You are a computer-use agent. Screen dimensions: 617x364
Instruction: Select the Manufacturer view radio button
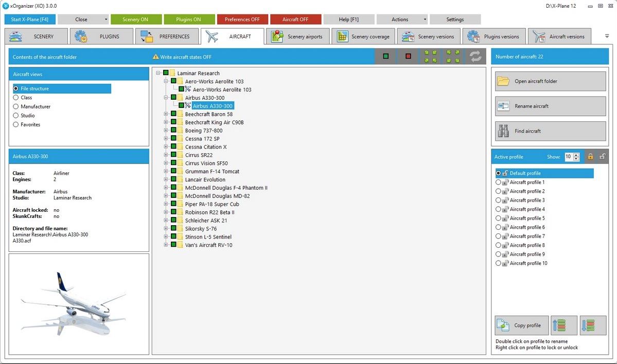(16, 106)
